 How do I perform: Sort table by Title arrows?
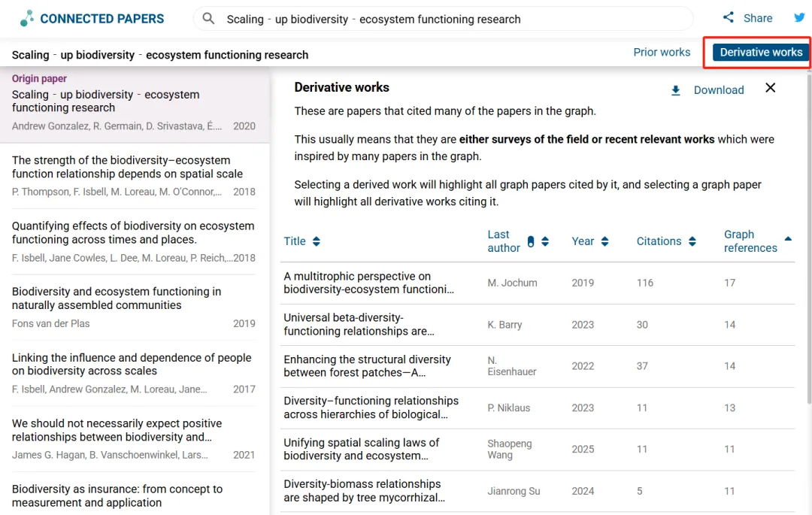click(x=317, y=241)
